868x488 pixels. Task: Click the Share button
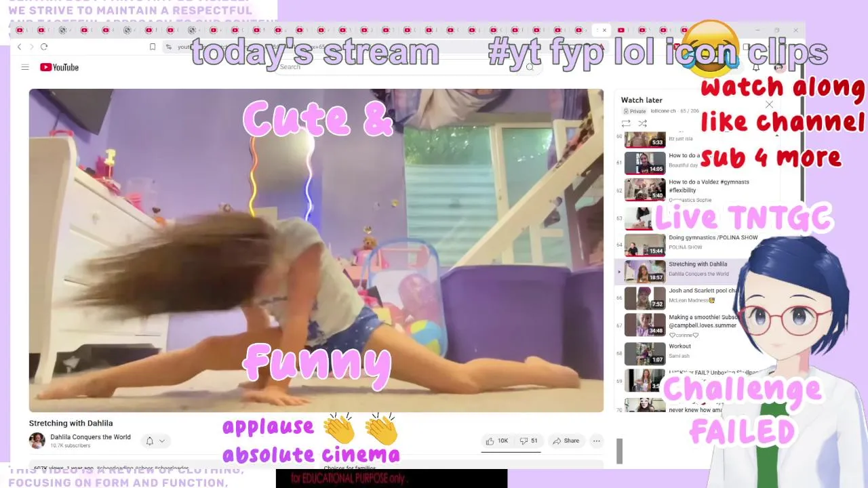point(566,441)
